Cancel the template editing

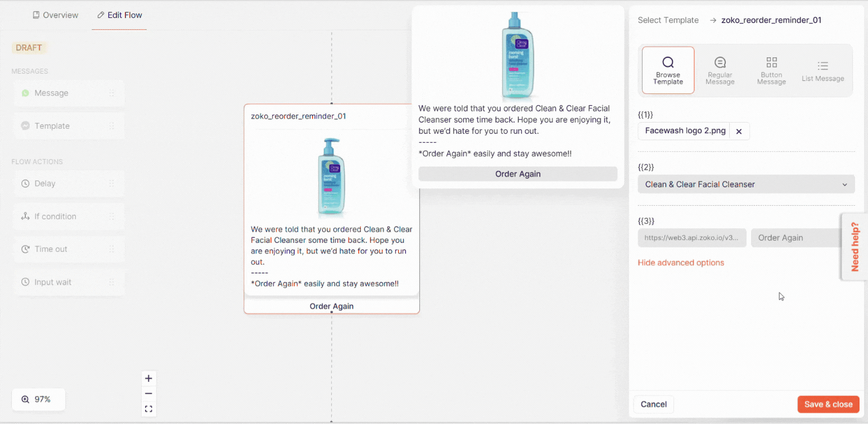pos(654,404)
